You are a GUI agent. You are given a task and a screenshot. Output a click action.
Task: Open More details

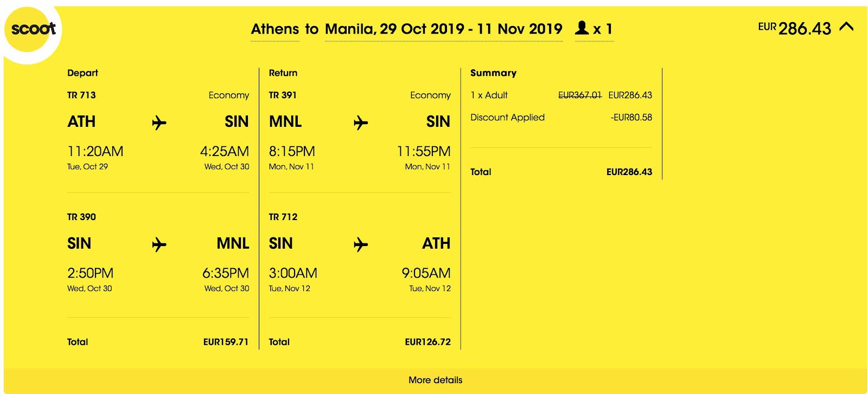[435, 380]
